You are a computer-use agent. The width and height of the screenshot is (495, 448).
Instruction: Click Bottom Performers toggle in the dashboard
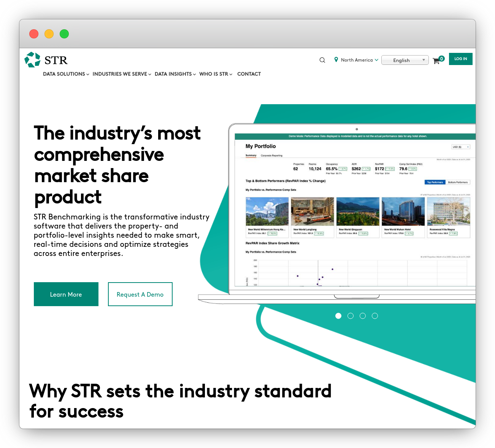tap(458, 182)
